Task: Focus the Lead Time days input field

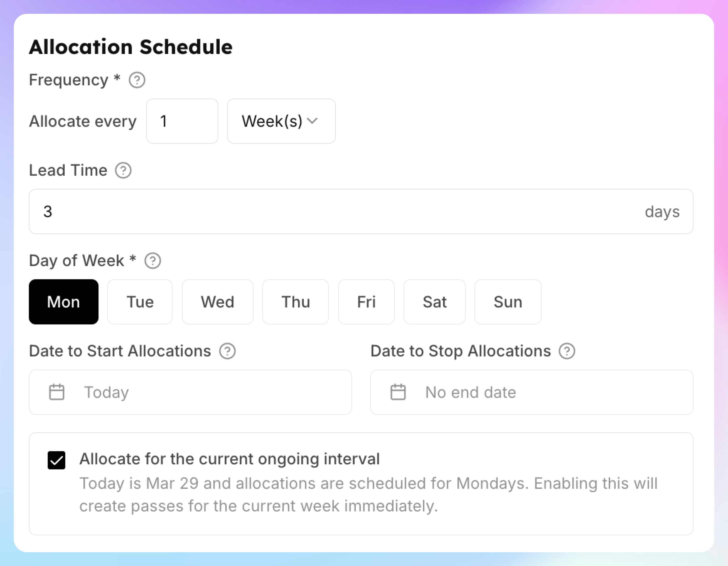Action: coord(361,211)
